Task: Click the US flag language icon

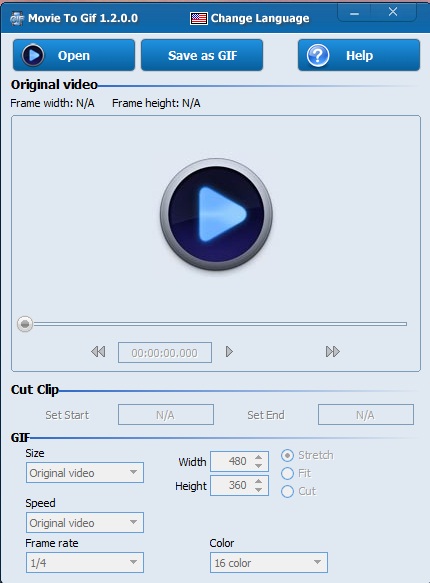Action: tap(199, 18)
